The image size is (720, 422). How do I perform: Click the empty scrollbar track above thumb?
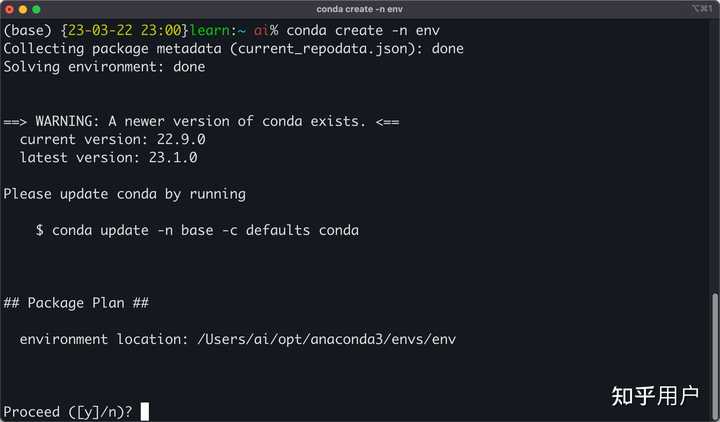pyautogui.click(x=714, y=150)
